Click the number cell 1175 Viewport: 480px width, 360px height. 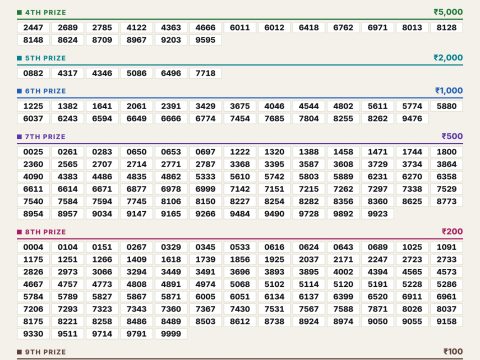point(33,260)
